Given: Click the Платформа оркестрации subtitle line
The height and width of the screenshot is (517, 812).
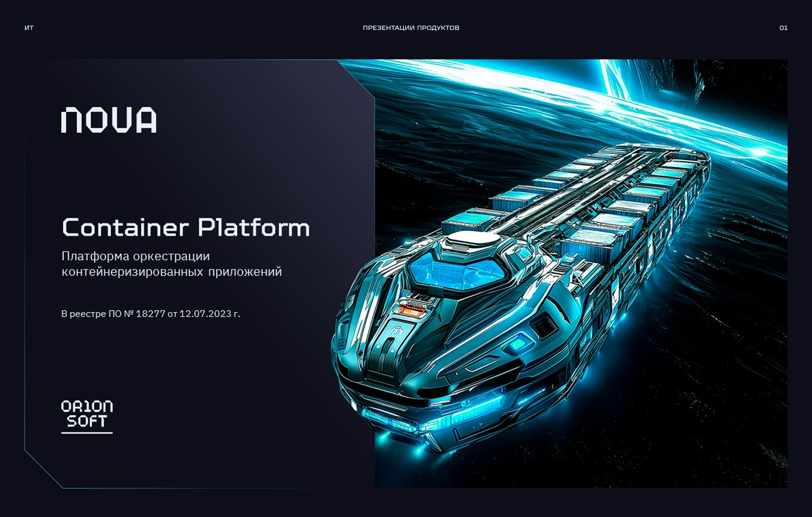Looking at the screenshot, I should [136, 256].
